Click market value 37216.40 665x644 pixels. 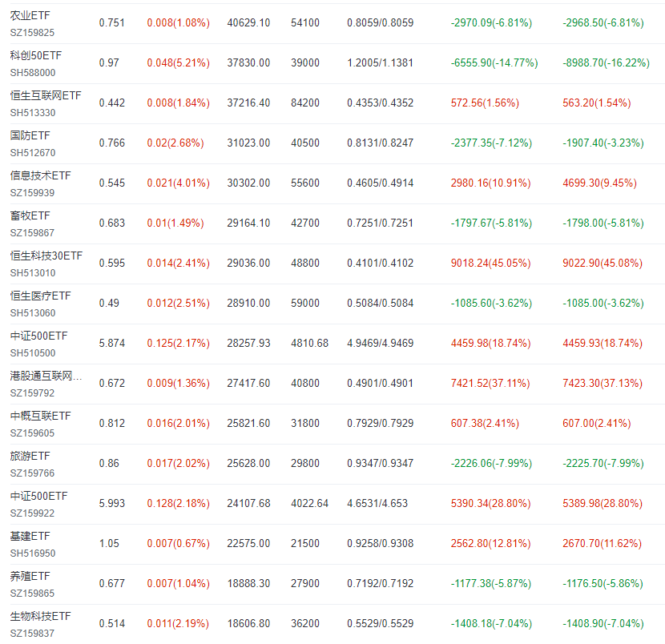coord(248,103)
